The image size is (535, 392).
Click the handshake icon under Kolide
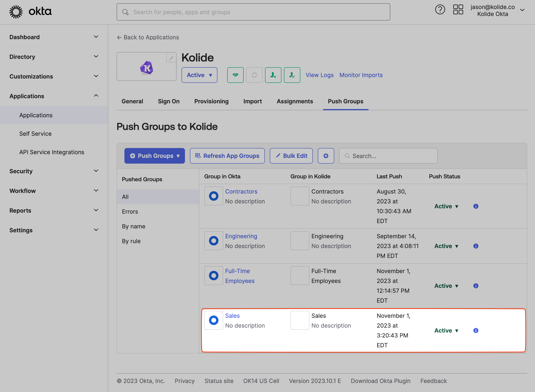pos(235,75)
